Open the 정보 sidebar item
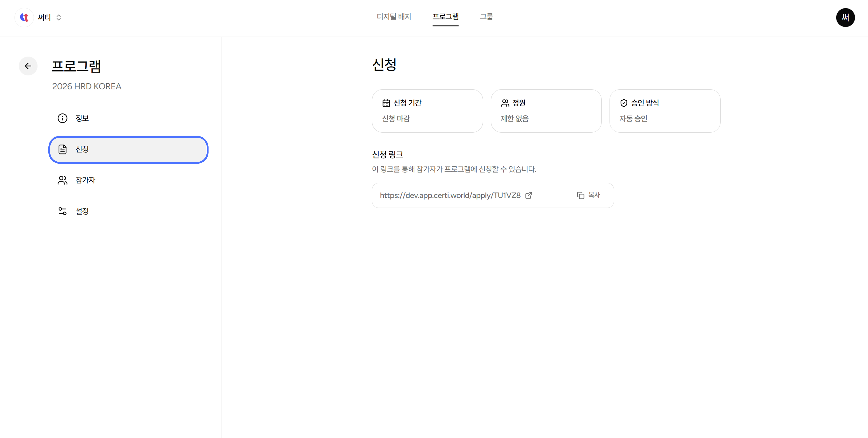Image resolution: width=868 pixels, height=438 pixels. (x=128, y=118)
